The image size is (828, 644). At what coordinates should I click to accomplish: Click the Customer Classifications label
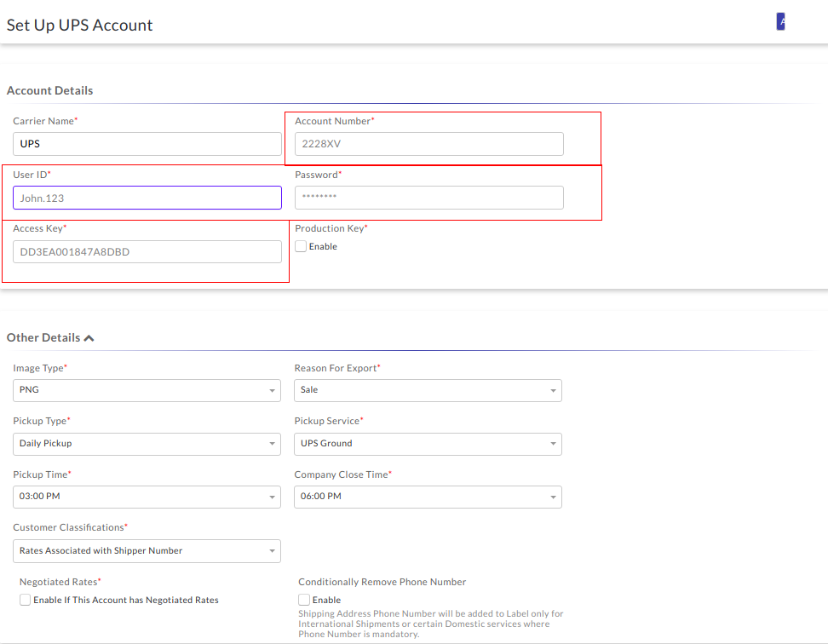[x=70, y=527]
